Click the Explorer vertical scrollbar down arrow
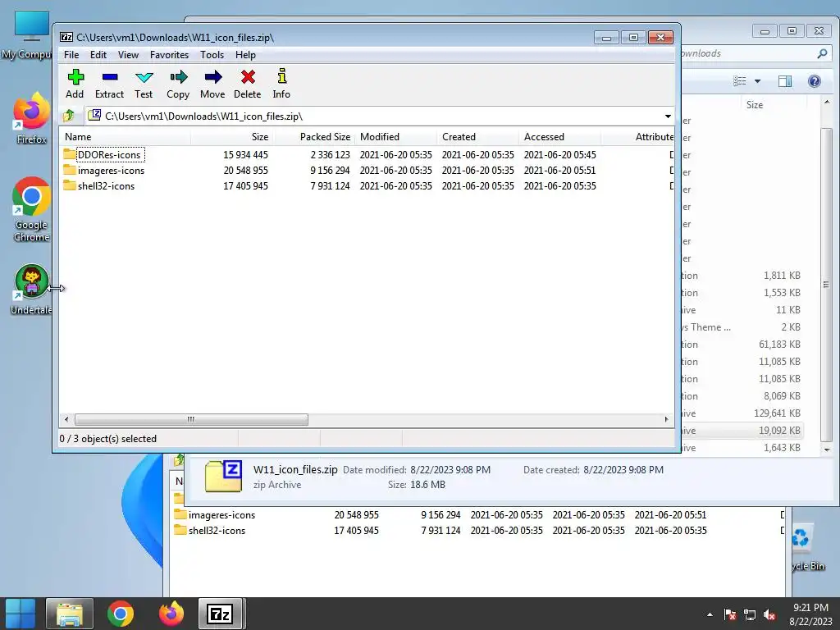 (x=827, y=450)
